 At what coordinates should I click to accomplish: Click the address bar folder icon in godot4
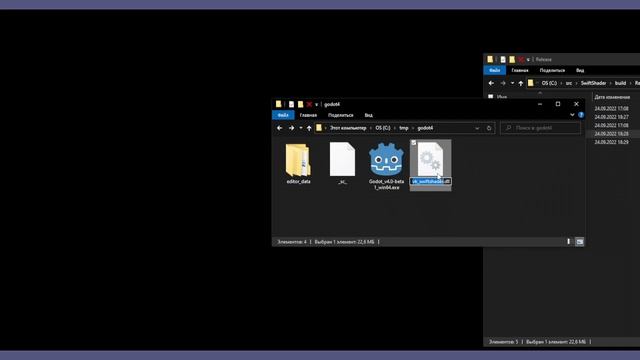[x=319, y=128]
